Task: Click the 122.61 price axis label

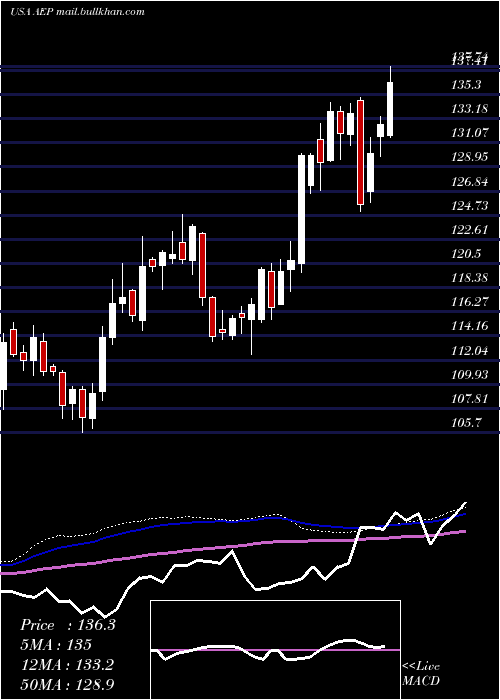Action: point(470,229)
